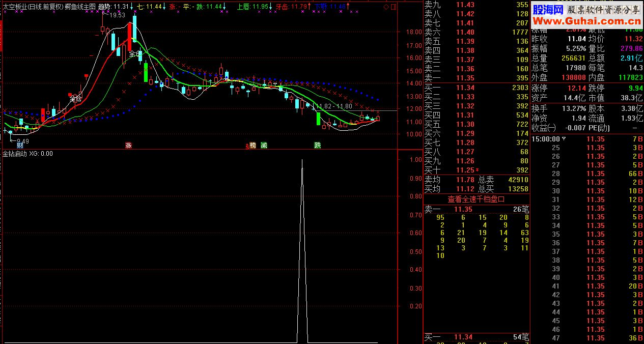The width and height of the screenshot is (644, 344).
Task: Select the 买十 11.25 bid row
Action: [x=477, y=170]
